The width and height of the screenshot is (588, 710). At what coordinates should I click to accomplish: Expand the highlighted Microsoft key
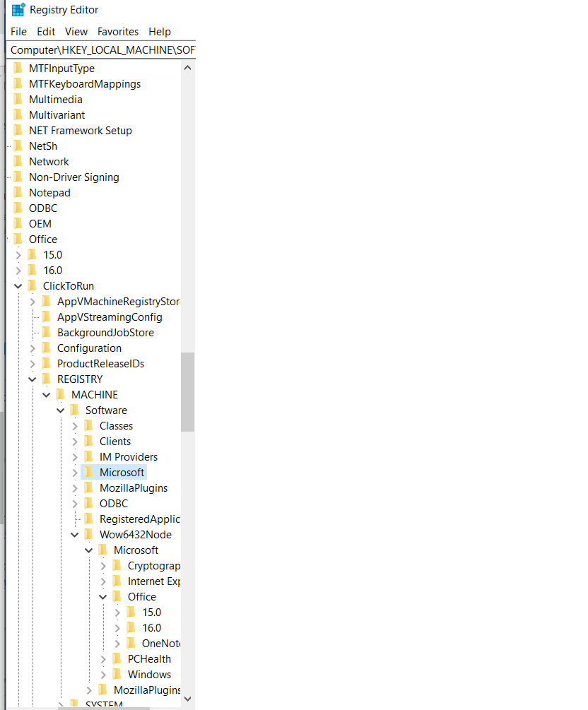75,473
